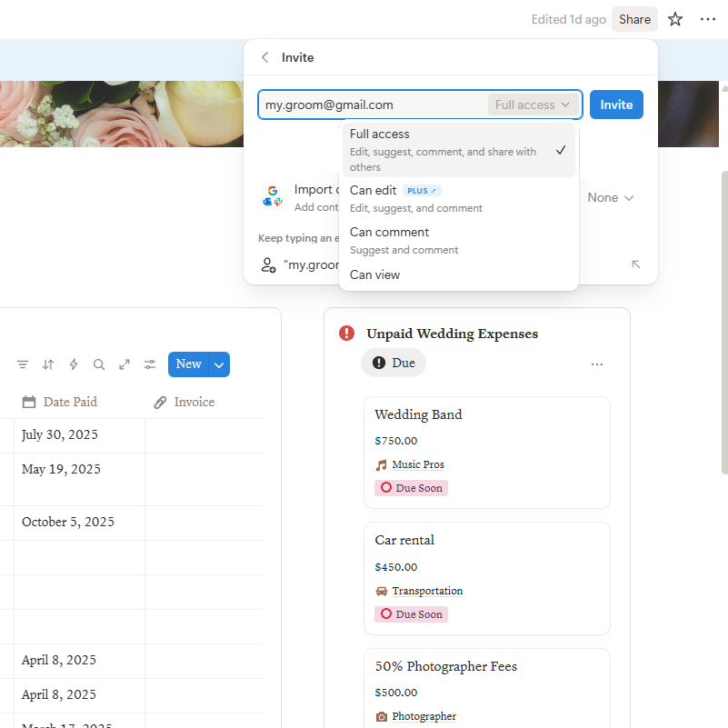
Task: Click the filter icon in database toolbar
Action: pos(23,364)
